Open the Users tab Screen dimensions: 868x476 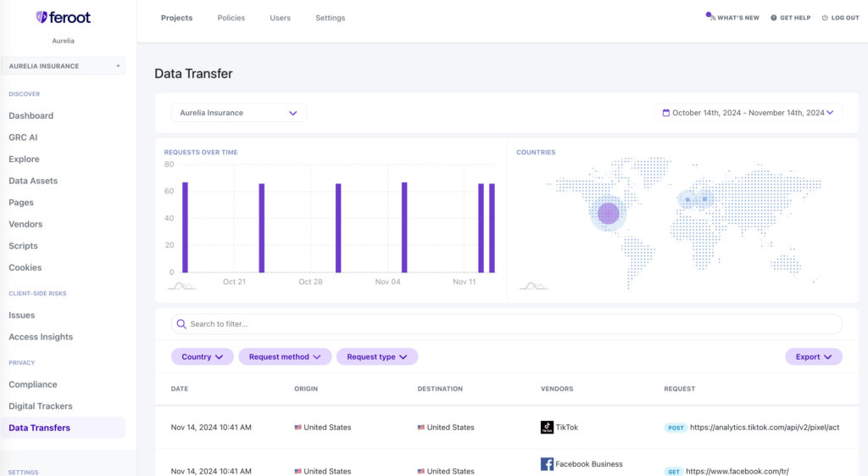[280, 18]
